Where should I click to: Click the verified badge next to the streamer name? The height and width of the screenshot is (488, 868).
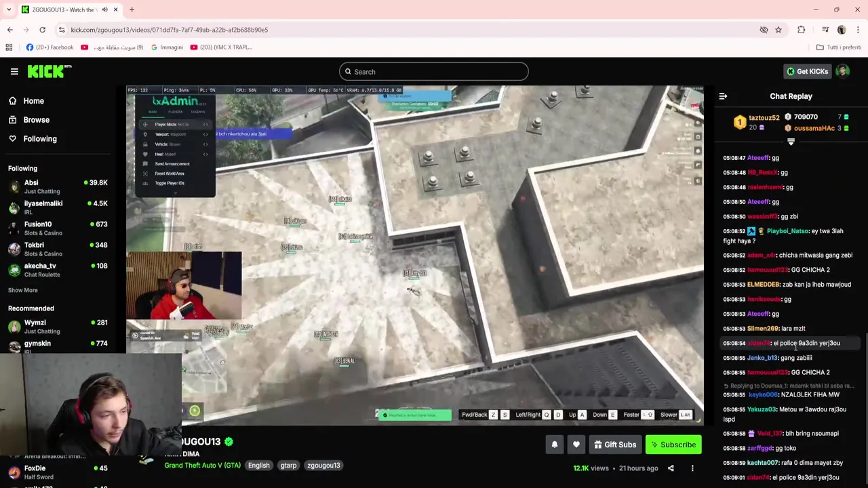(x=229, y=442)
